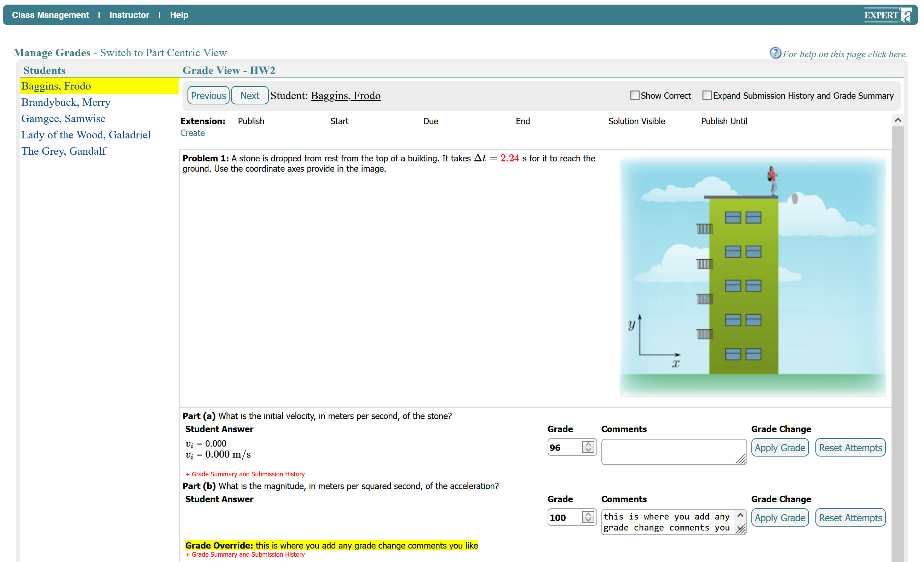This screenshot has width=924, height=562.
Task: Click scroll up arrow of grade view
Action: (x=898, y=120)
